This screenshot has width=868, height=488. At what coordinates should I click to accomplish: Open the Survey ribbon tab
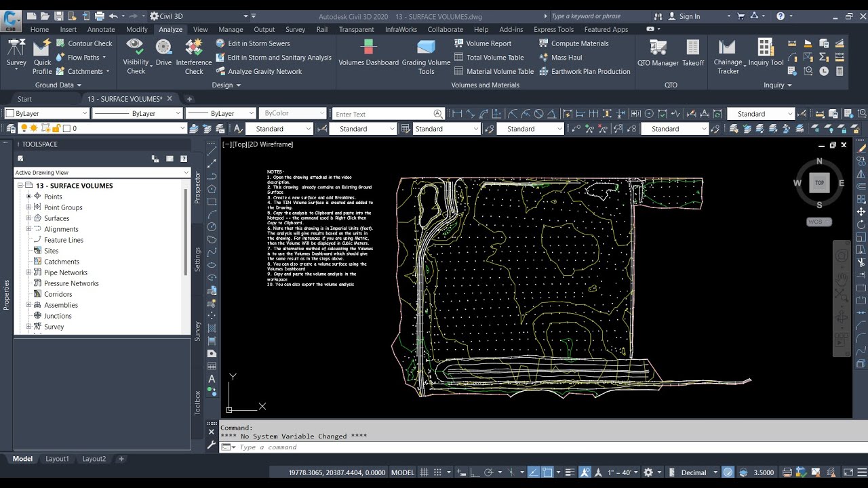[295, 29]
